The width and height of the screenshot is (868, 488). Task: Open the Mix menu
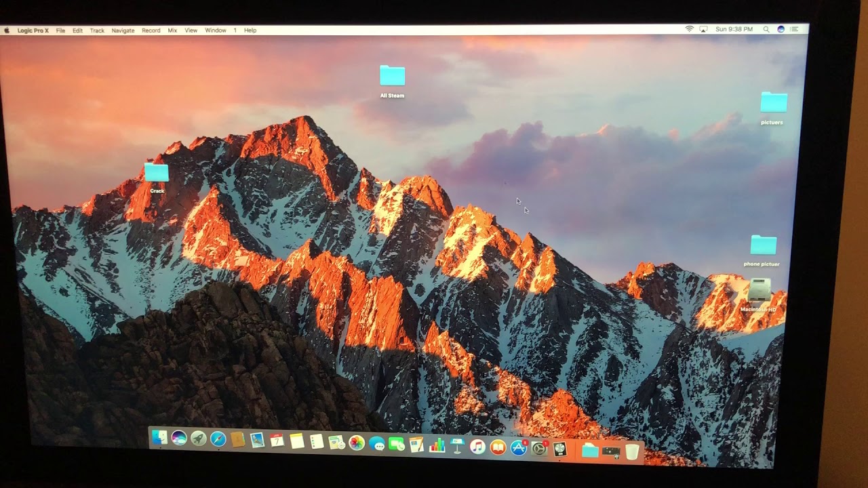pos(172,30)
